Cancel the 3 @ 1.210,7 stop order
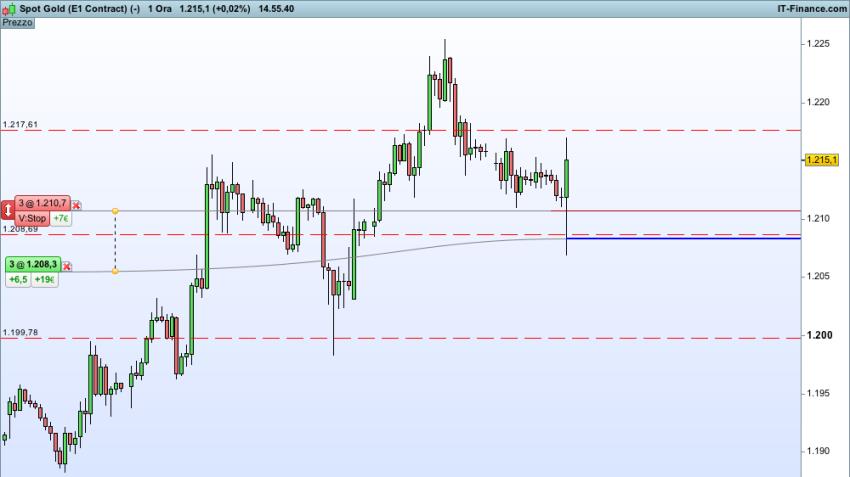850x477 pixels. 76,205
